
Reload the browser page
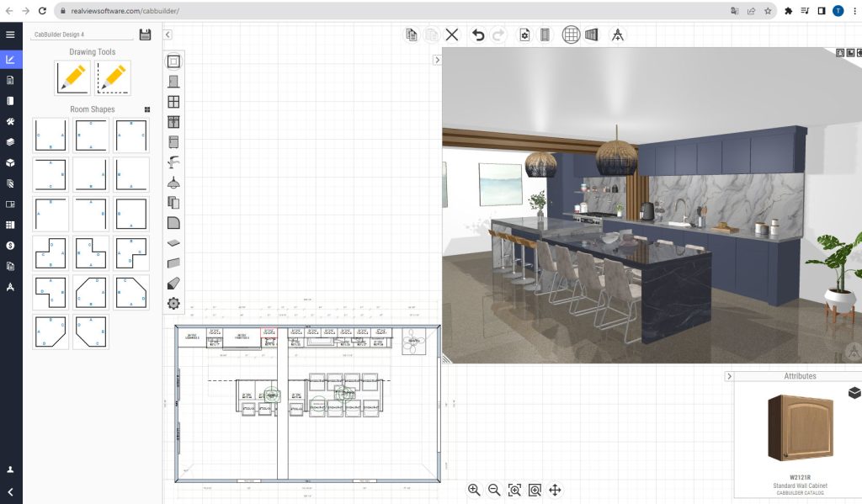42,10
